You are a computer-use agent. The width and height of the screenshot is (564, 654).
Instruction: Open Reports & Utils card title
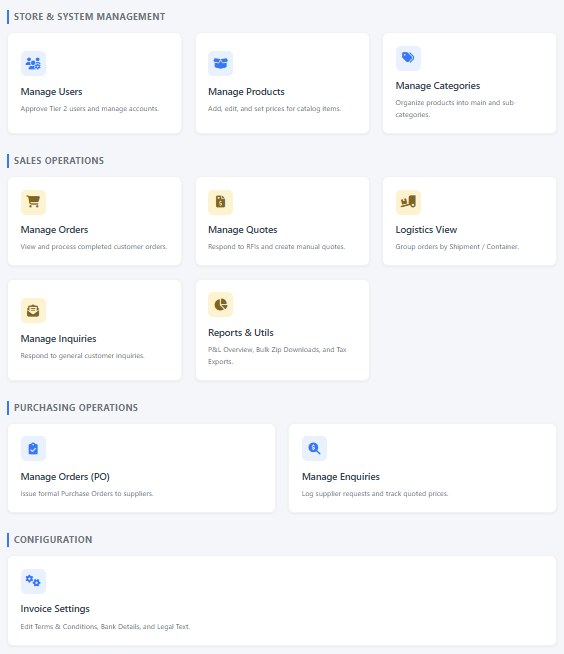point(241,333)
